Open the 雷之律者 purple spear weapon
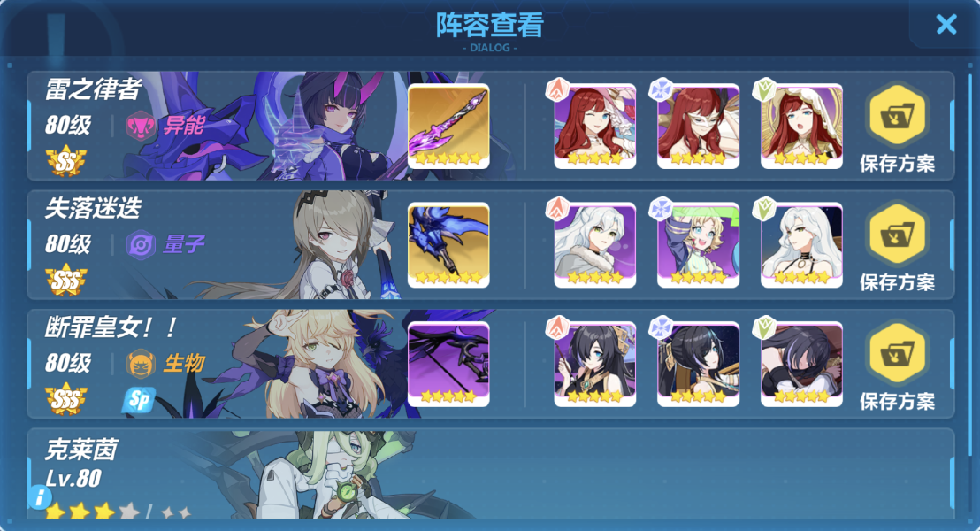Image resolution: width=980 pixels, height=531 pixels. [448, 127]
